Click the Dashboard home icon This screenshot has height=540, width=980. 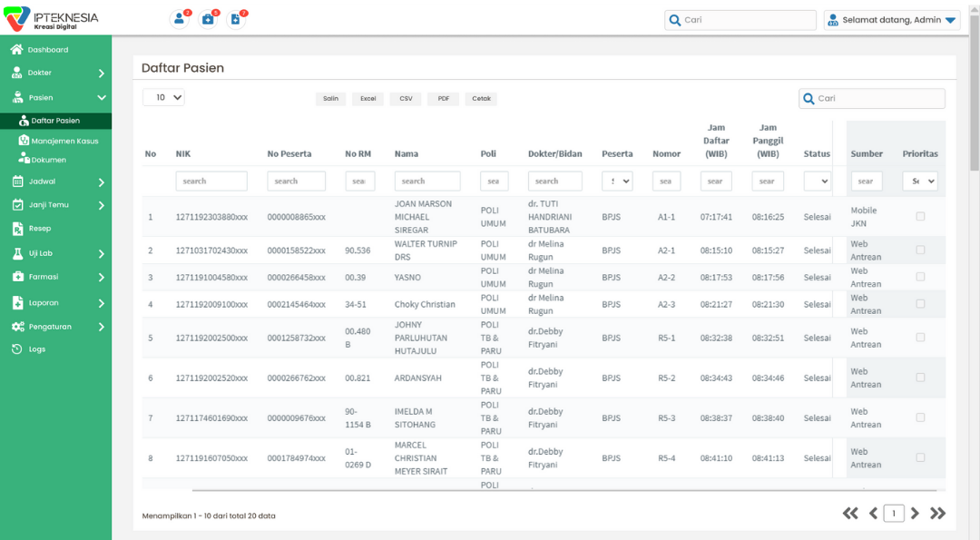(16, 50)
